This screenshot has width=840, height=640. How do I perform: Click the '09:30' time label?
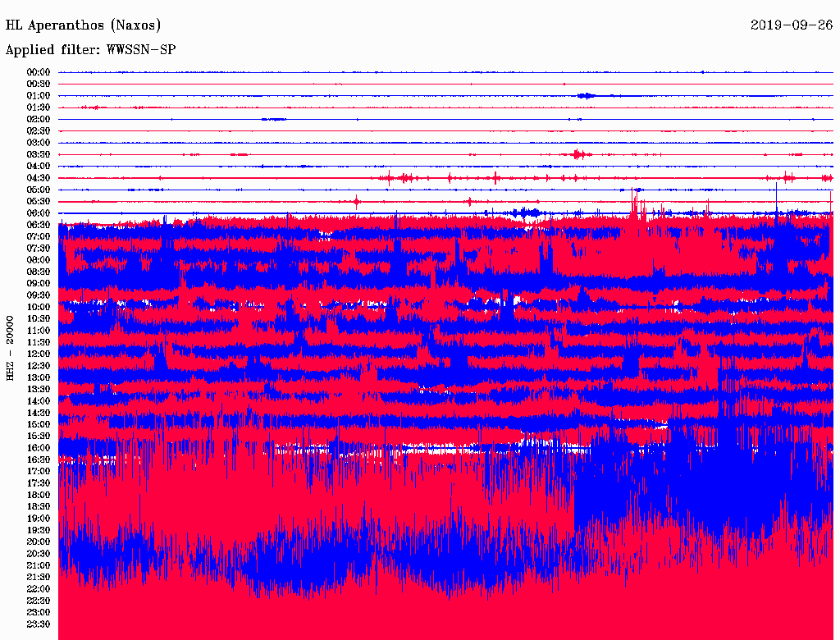(x=39, y=295)
